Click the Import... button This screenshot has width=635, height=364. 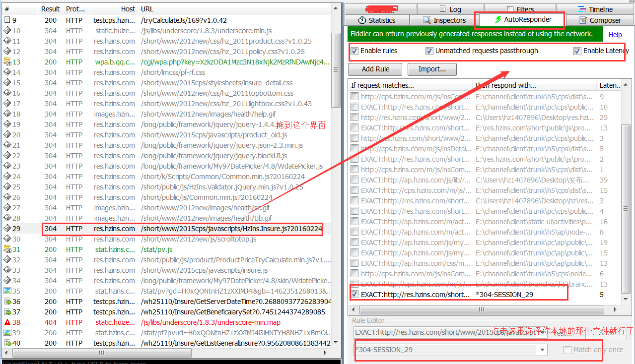point(432,69)
